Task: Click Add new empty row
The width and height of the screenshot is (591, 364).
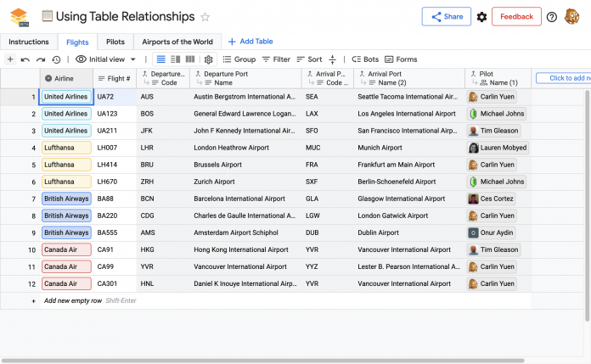Action: tap(72, 300)
